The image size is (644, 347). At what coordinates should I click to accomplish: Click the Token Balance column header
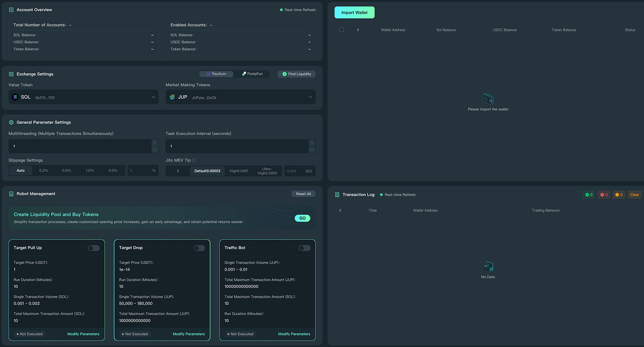pos(563,30)
